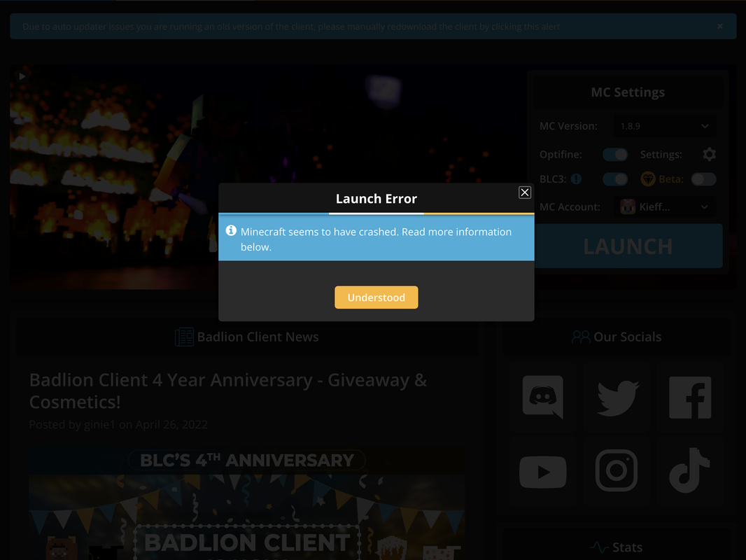Click the Launch Error title
The image size is (746, 560).
(x=376, y=198)
